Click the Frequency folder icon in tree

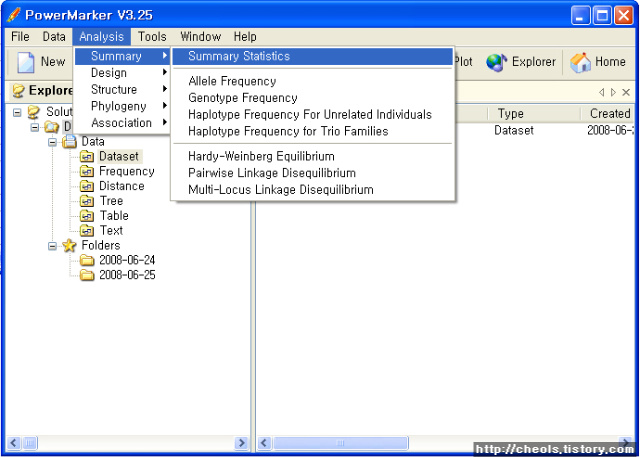[x=87, y=171]
